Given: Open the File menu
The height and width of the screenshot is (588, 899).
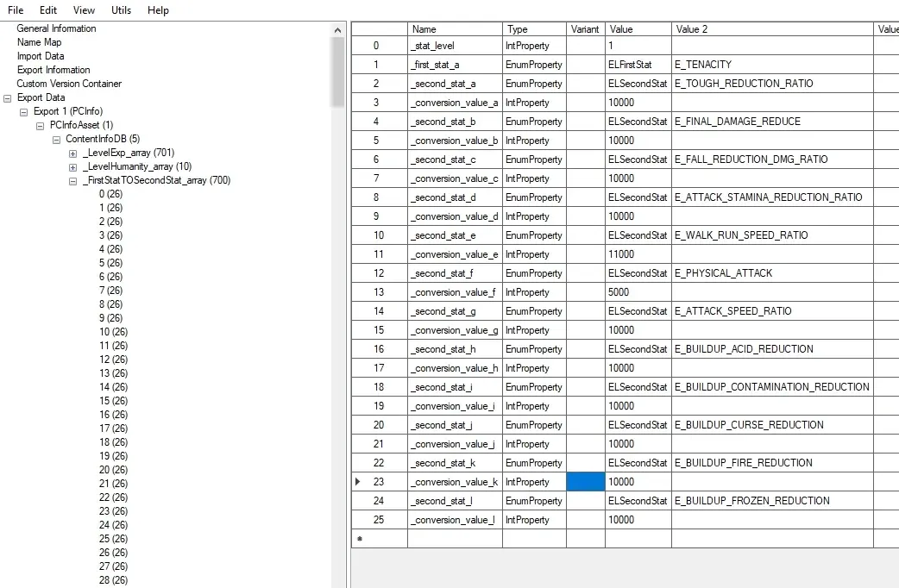Looking at the screenshot, I should (x=16, y=10).
